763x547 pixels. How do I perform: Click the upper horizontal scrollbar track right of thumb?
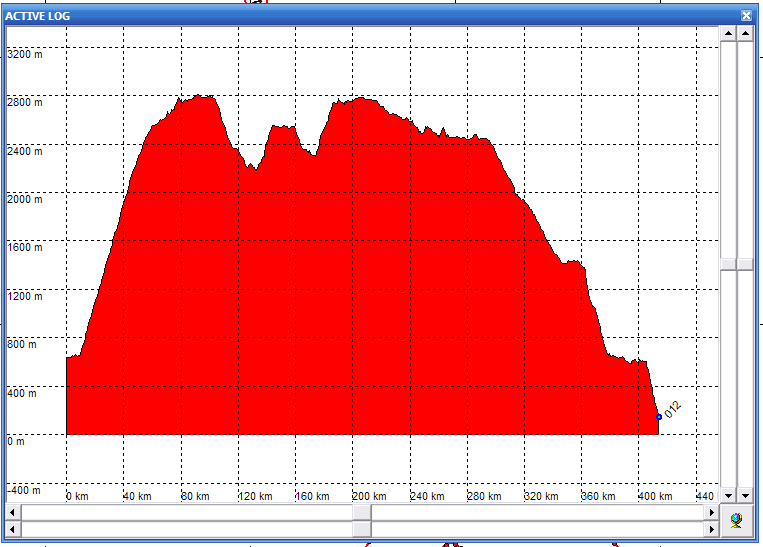click(540, 512)
